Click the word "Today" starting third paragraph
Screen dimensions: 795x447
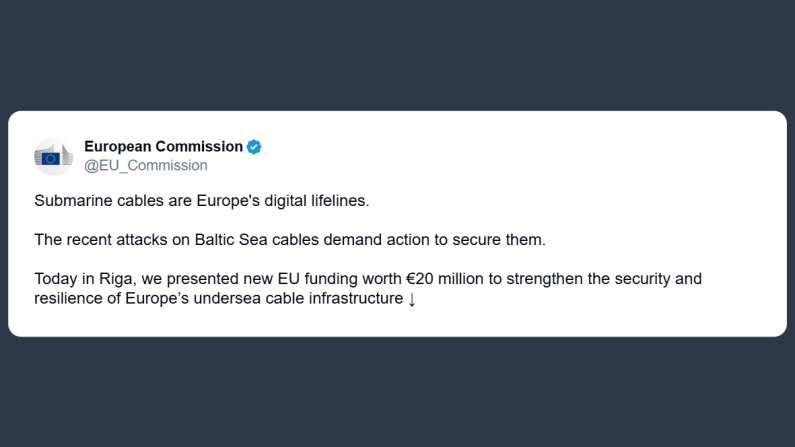tap(54, 278)
